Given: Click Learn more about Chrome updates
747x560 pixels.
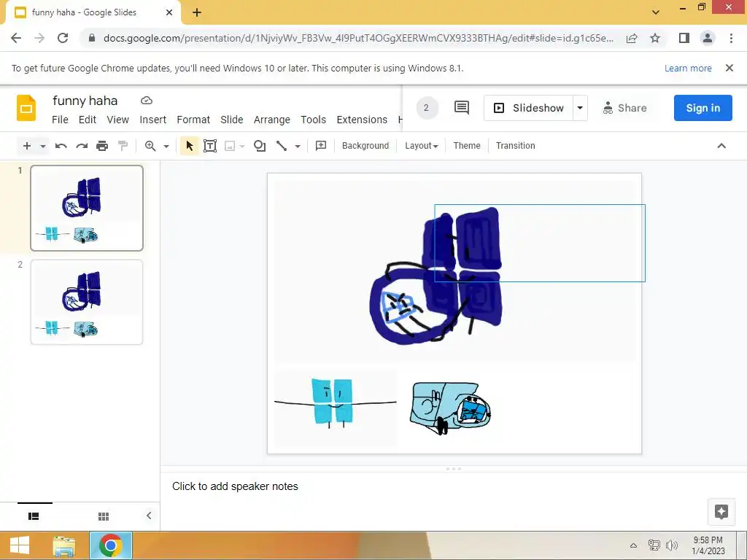Looking at the screenshot, I should tap(688, 69).
